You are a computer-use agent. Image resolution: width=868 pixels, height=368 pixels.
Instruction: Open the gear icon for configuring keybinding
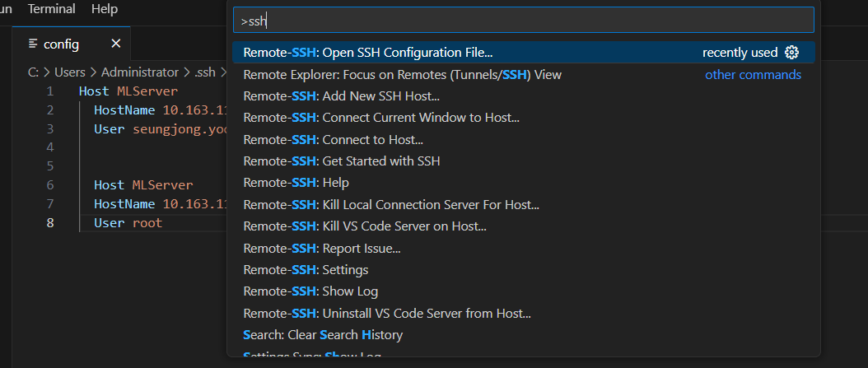coord(791,53)
